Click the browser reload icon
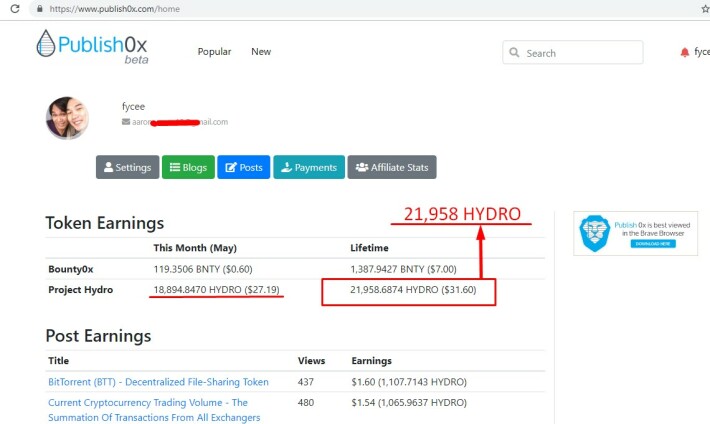Viewport: 710px width, 424px height. pyautogui.click(x=14, y=9)
